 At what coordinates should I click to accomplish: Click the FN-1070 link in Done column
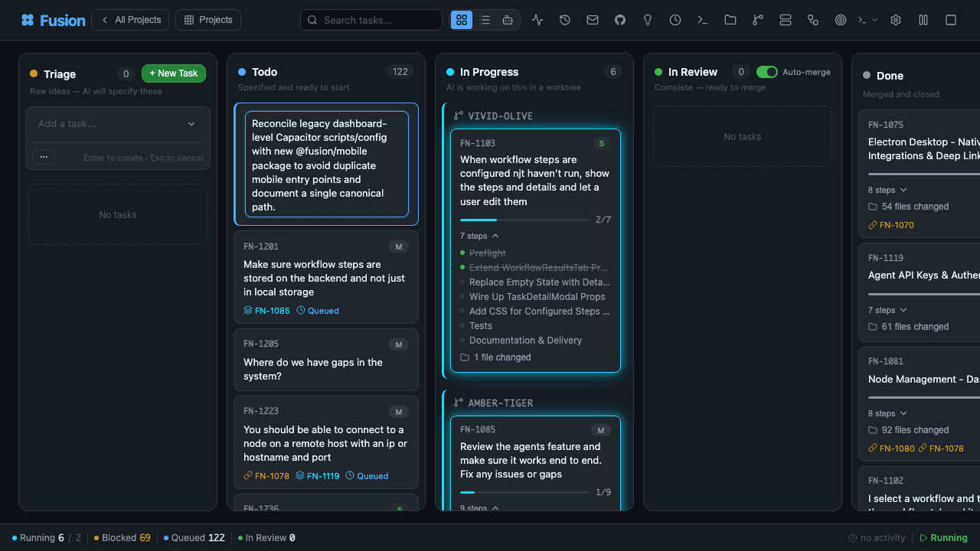[x=891, y=225]
